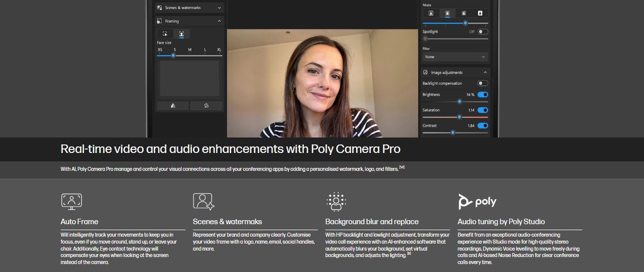644x272 pixels.
Task: Click the Poly logo
Action: 477,201
